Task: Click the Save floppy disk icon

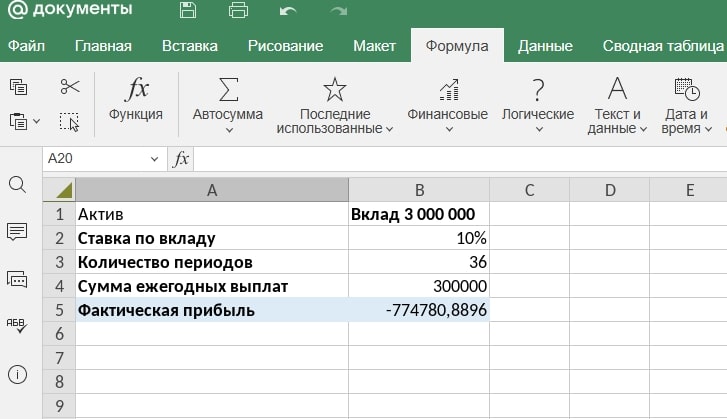Action: click(x=188, y=10)
